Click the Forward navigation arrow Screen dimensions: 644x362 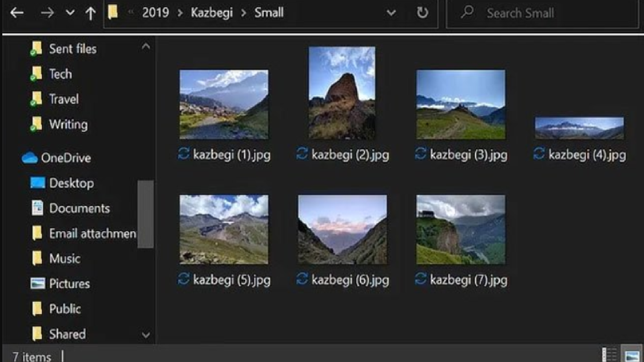click(x=47, y=13)
